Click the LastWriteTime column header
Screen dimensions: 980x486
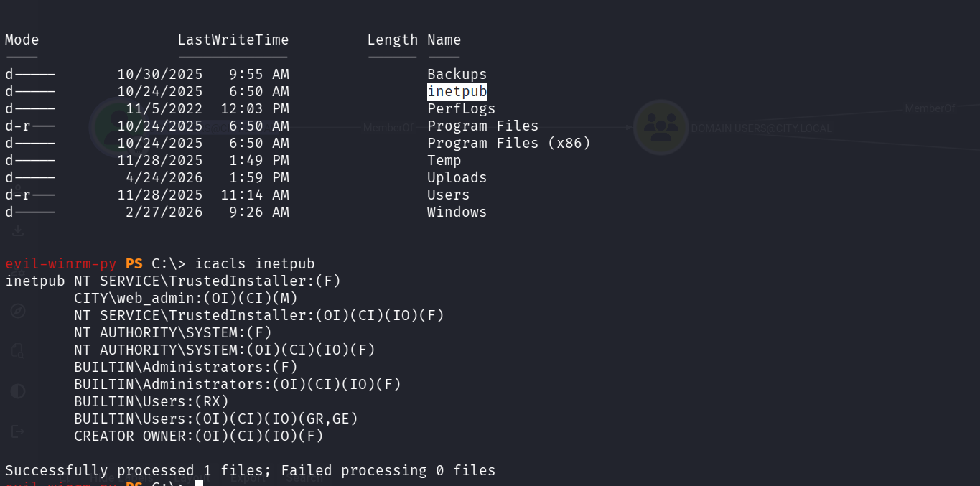[x=233, y=39]
